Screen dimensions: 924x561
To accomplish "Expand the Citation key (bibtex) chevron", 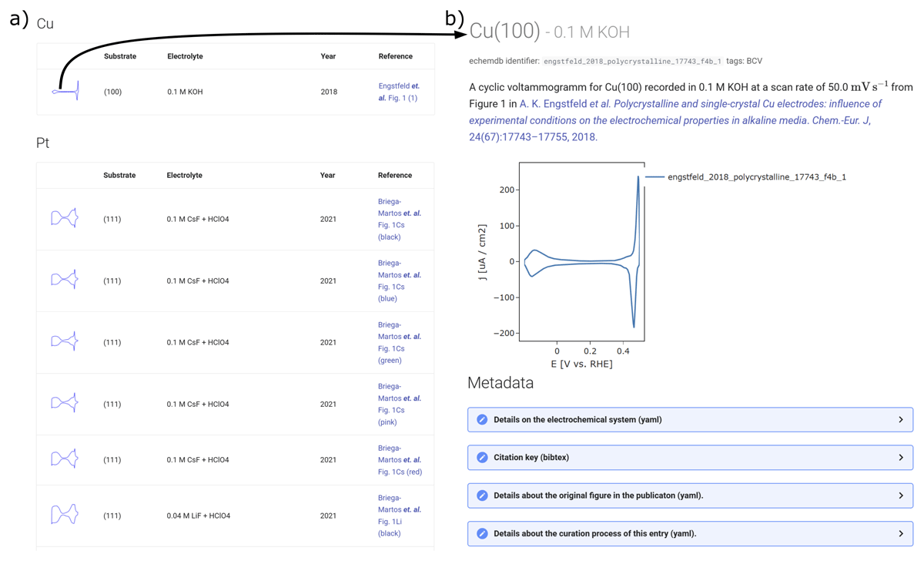I will [900, 458].
